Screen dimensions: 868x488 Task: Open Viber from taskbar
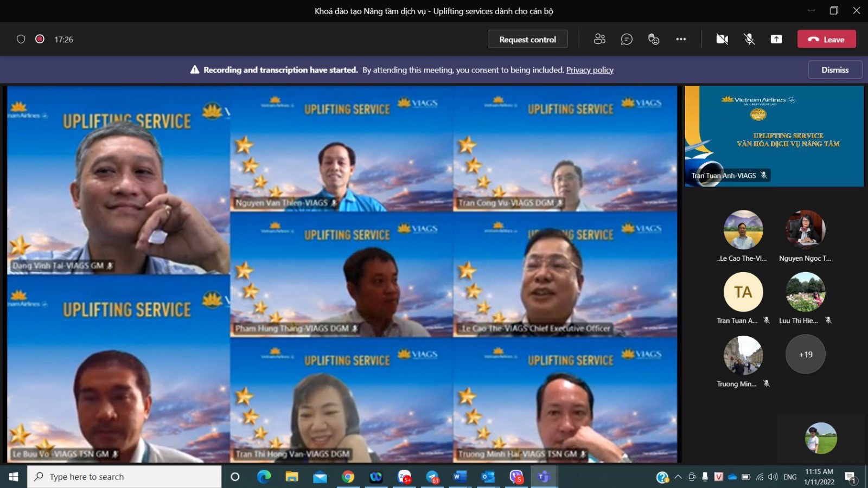coord(516,477)
